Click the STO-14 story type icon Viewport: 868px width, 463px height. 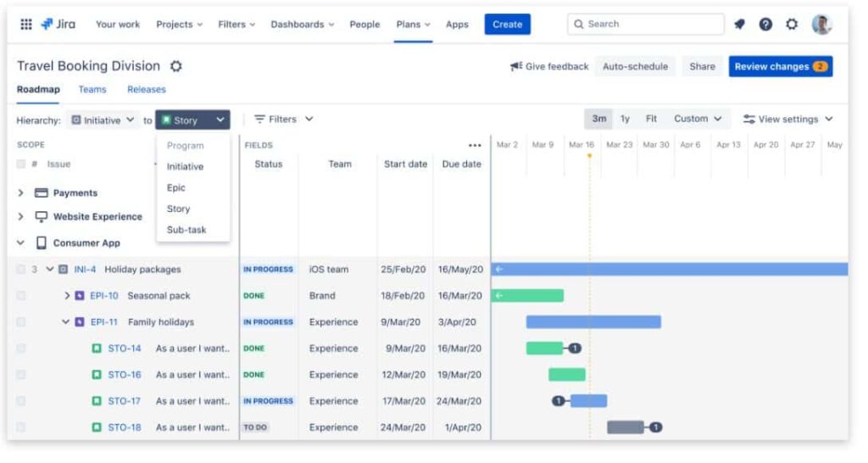tap(97, 349)
